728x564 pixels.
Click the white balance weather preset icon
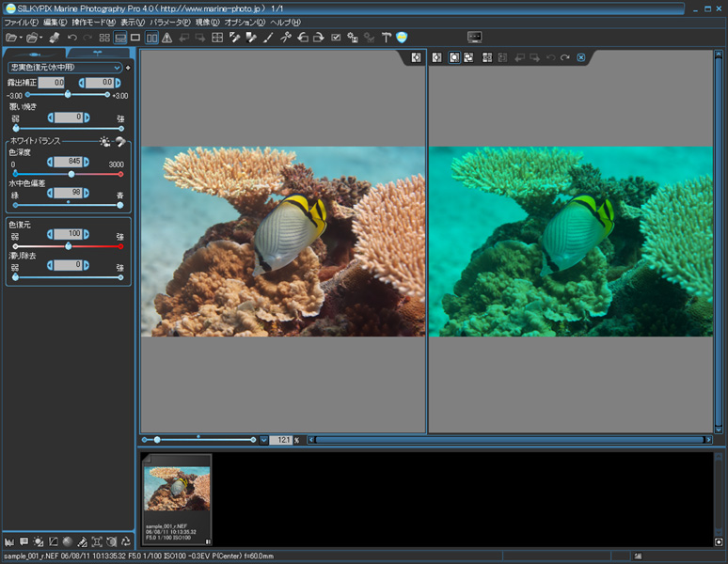(x=105, y=141)
